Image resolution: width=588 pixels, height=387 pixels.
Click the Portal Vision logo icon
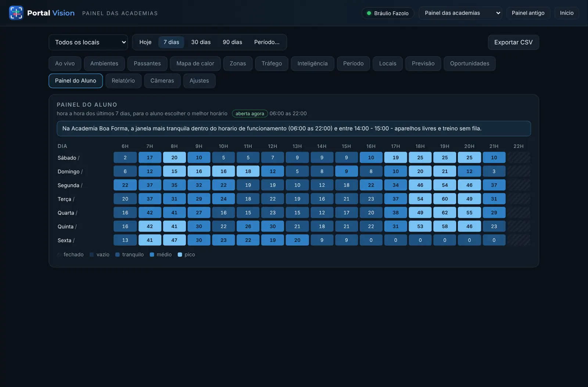(x=16, y=13)
